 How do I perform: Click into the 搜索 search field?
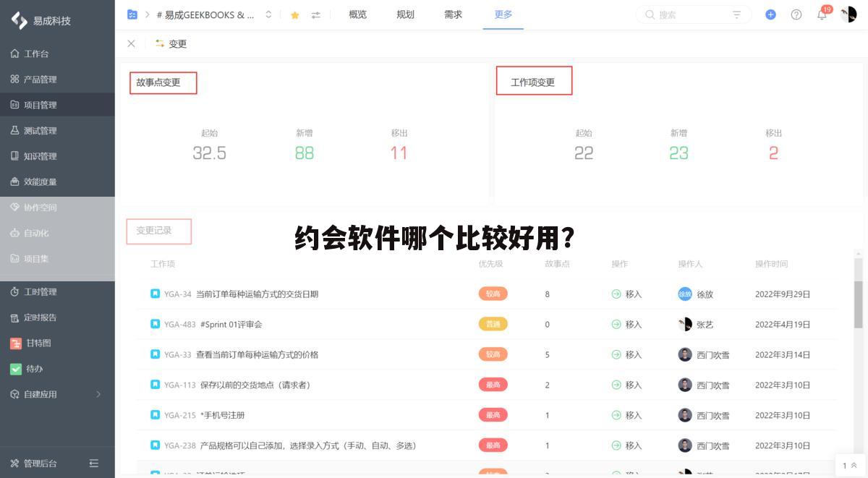687,14
